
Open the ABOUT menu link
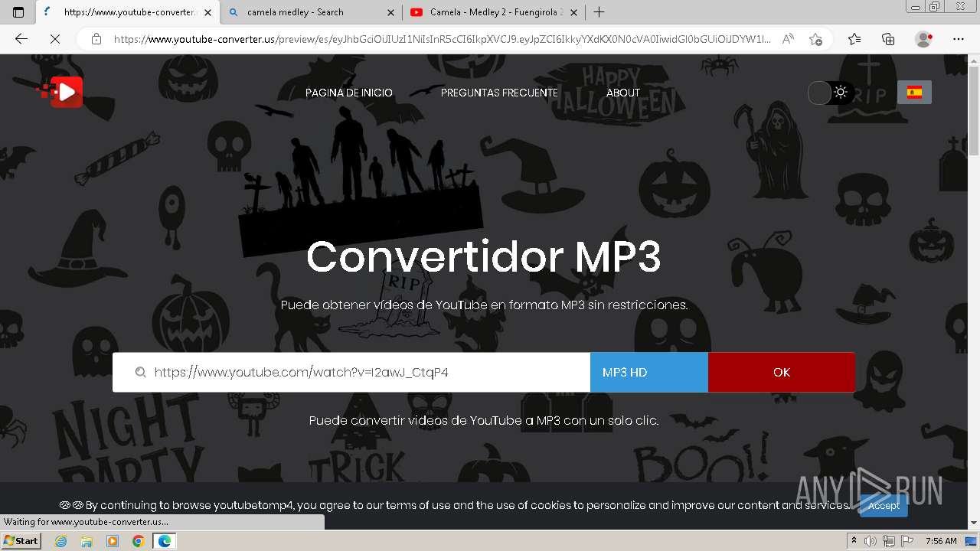tap(623, 93)
